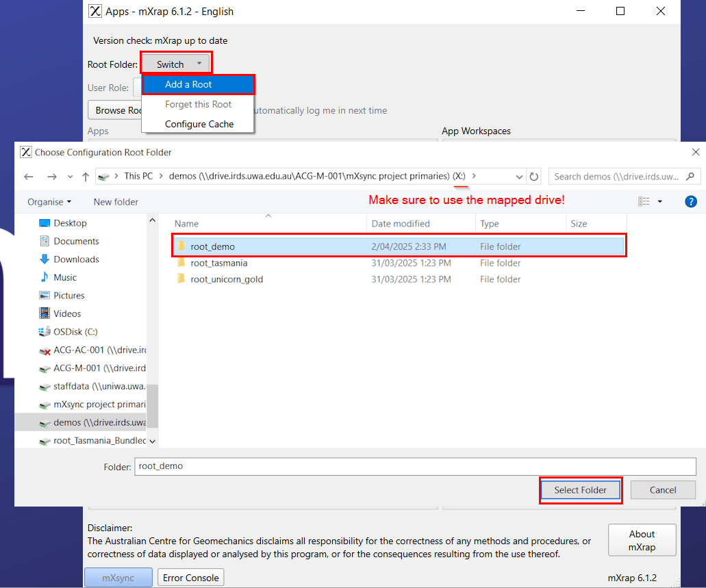Expand the address bar history dropdown

point(520,177)
